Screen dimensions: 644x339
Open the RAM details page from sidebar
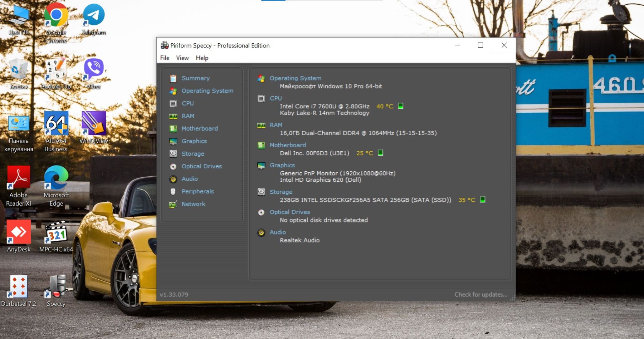pyautogui.click(x=188, y=116)
